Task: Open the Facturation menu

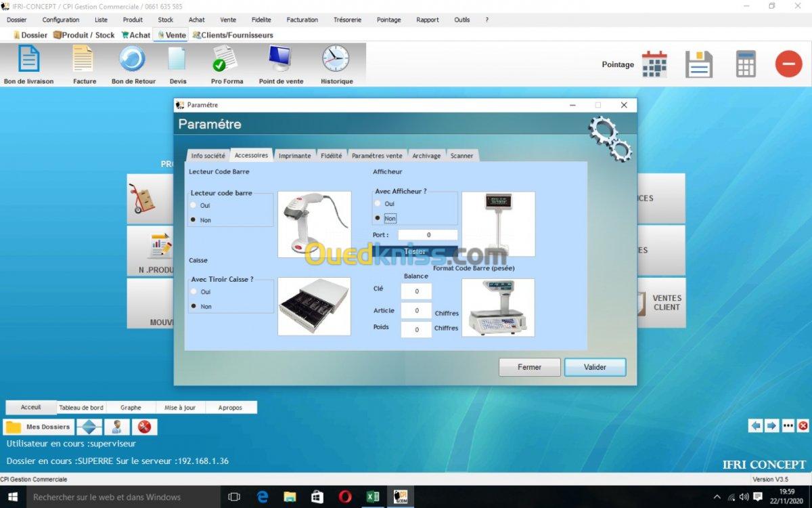Action: 302,20
